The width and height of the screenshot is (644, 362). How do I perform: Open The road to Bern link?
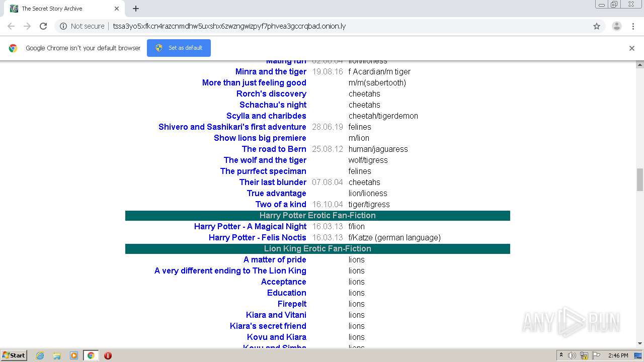point(274,149)
